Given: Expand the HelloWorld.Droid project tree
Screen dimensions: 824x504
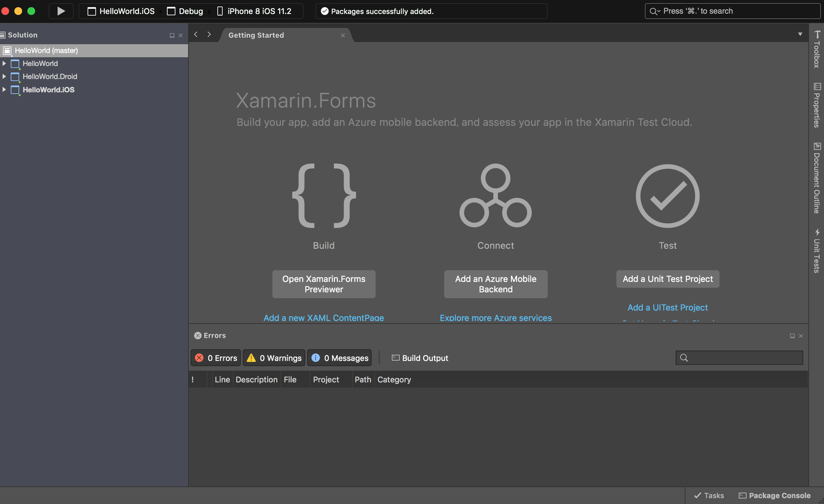Looking at the screenshot, I should click(4, 76).
